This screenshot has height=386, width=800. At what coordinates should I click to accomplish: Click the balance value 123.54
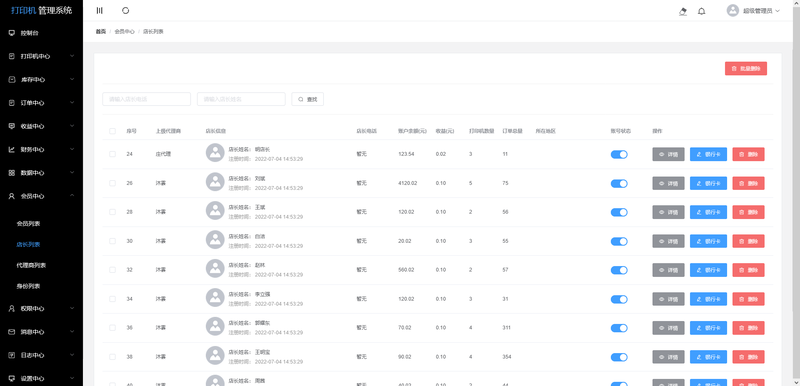tap(406, 154)
